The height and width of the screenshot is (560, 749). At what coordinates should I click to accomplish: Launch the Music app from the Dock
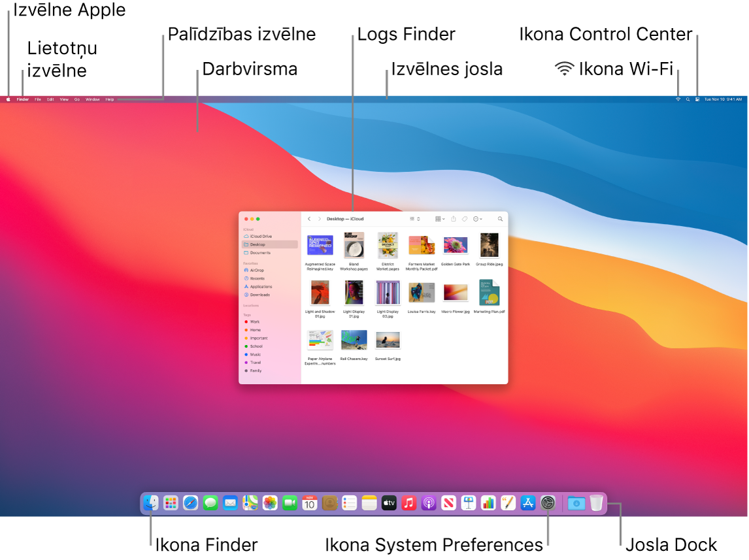[x=409, y=502]
